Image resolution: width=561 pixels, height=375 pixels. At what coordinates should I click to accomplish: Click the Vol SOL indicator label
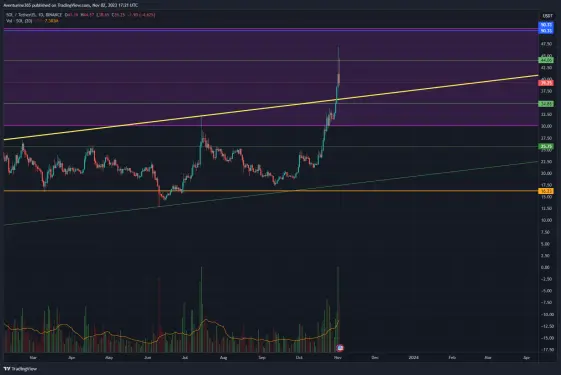pyautogui.click(x=19, y=21)
